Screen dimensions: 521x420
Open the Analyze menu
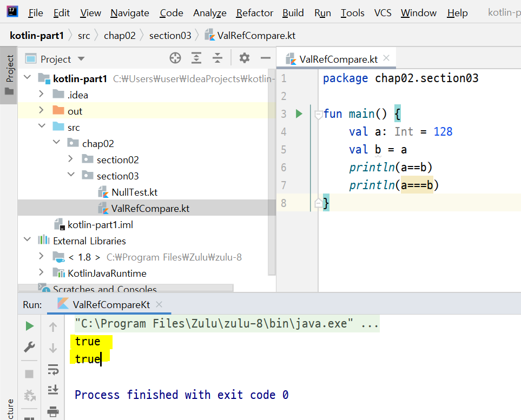point(210,13)
